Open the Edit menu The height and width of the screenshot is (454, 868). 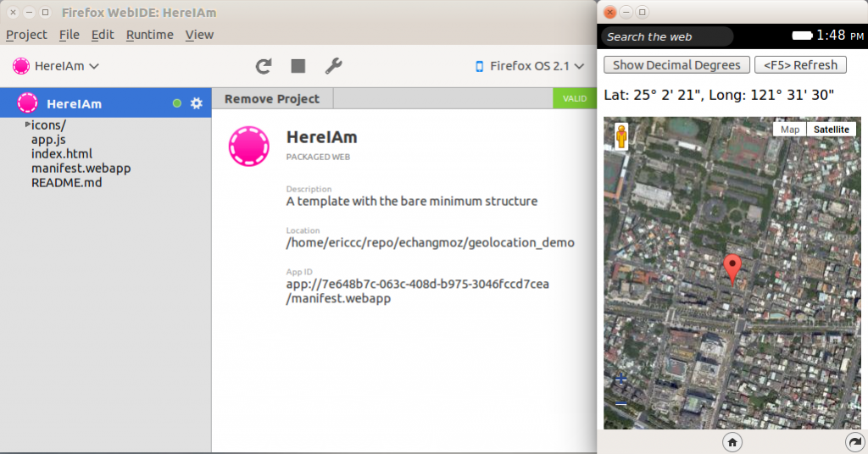pos(103,35)
